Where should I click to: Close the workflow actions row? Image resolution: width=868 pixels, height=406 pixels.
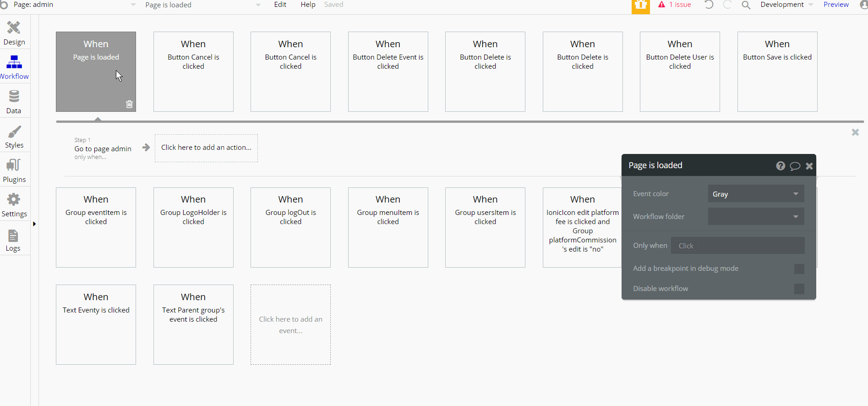[x=855, y=132]
